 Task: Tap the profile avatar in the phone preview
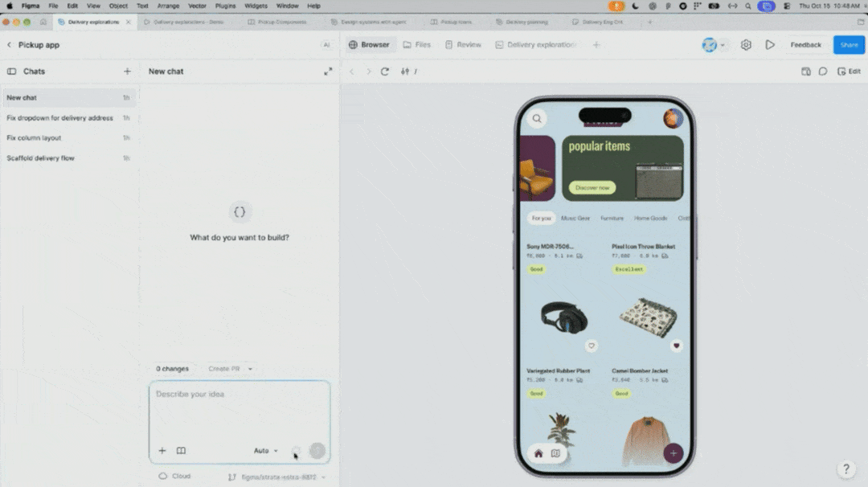coord(674,118)
